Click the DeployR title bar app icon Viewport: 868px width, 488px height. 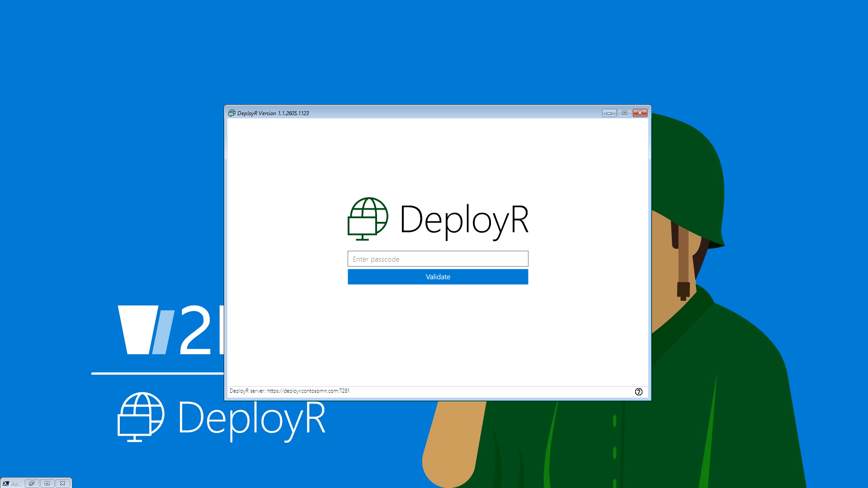pos(232,113)
